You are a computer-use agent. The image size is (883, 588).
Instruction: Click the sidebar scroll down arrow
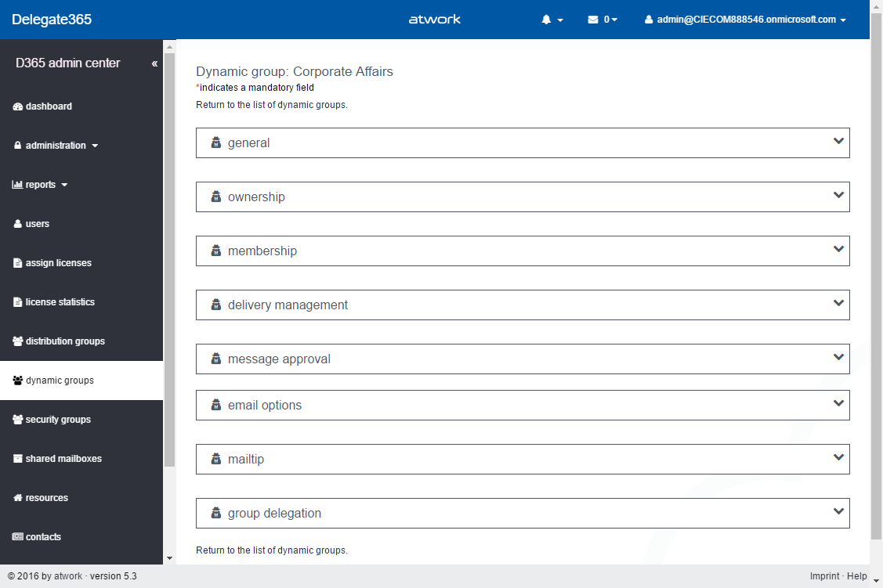169,558
